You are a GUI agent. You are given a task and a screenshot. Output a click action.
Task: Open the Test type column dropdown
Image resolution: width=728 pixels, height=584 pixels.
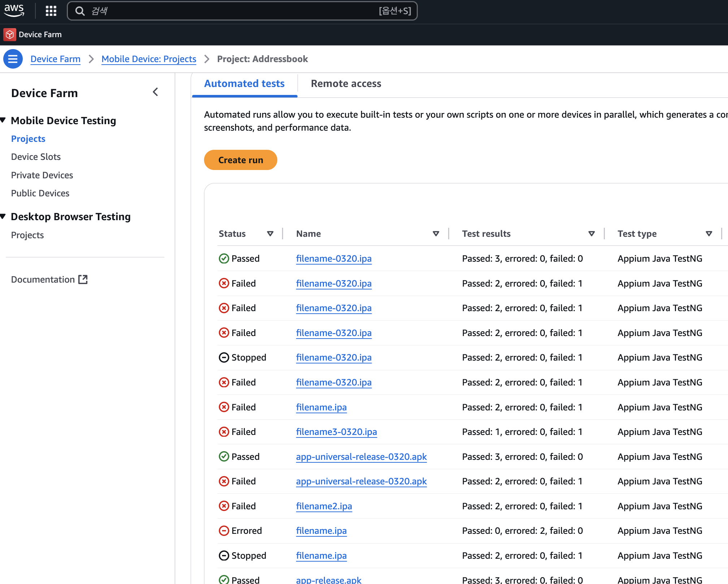[x=709, y=234]
